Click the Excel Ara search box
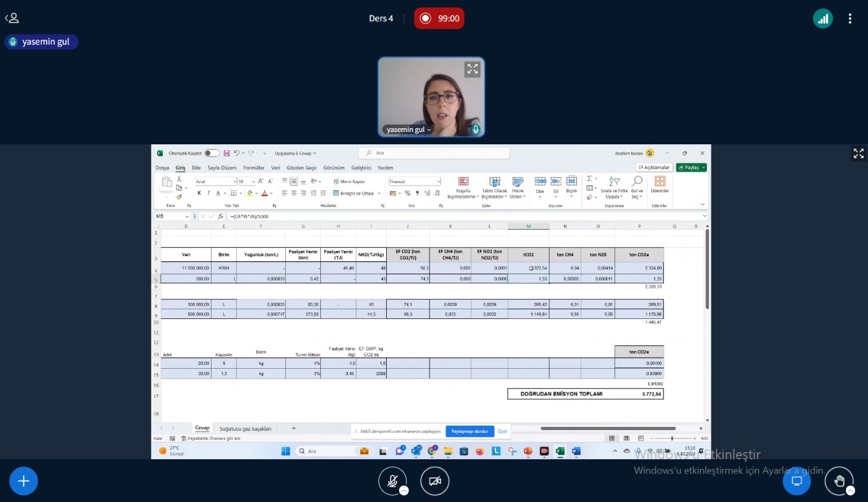The height and width of the screenshot is (502, 868). 433,153
